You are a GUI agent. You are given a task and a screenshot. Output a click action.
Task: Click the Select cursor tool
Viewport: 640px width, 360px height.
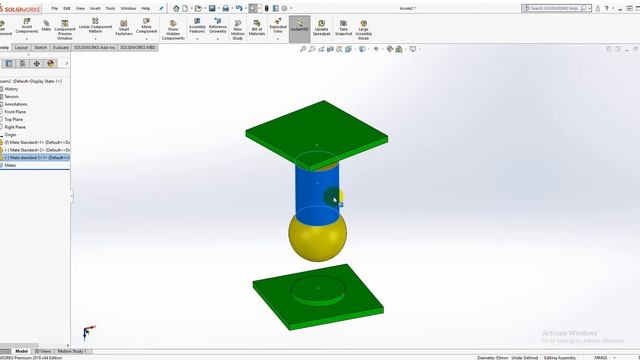click(253, 8)
